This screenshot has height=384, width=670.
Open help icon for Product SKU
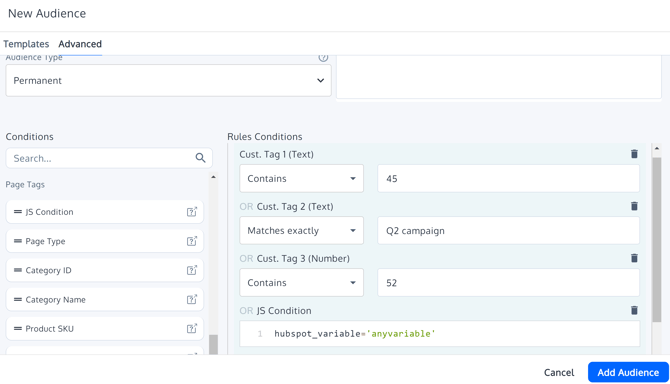click(x=192, y=328)
